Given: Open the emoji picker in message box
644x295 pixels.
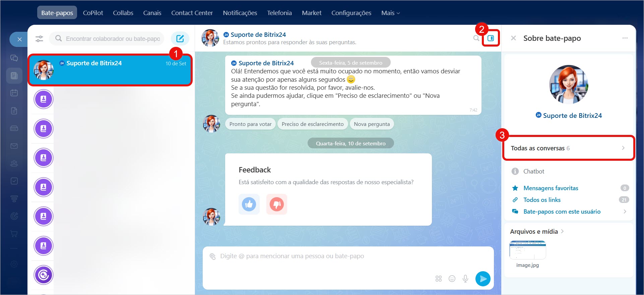Looking at the screenshot, I should pos(452,279).
